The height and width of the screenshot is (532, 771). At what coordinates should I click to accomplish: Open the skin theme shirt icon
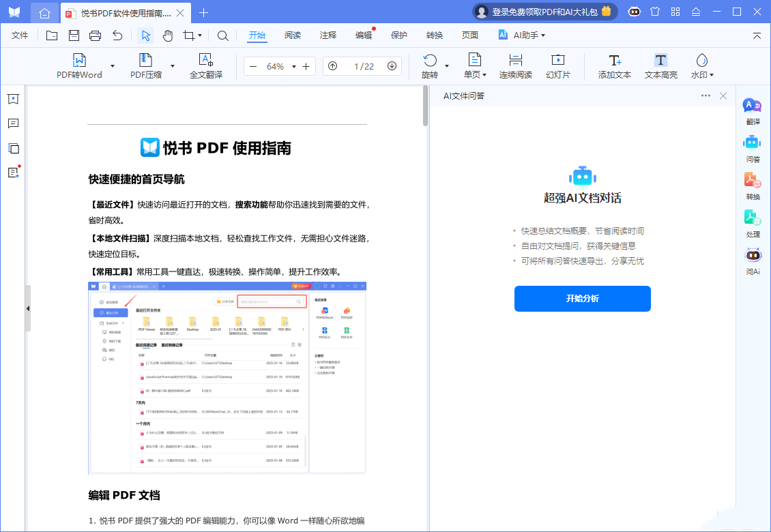655,12
